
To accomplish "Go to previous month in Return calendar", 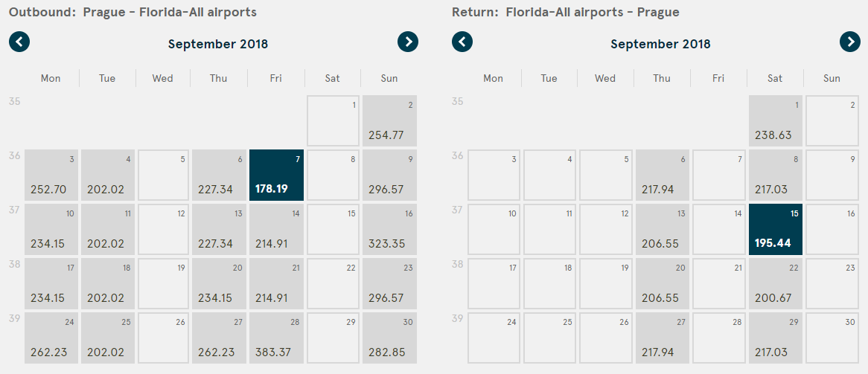I will (462, 42).
